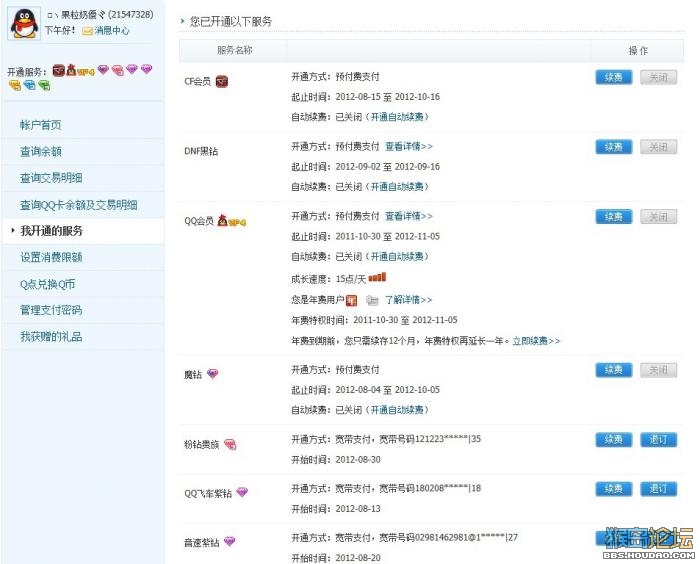Click the 成长速度 orange bars icon
The image size is (700, 564).
[377, 277]
